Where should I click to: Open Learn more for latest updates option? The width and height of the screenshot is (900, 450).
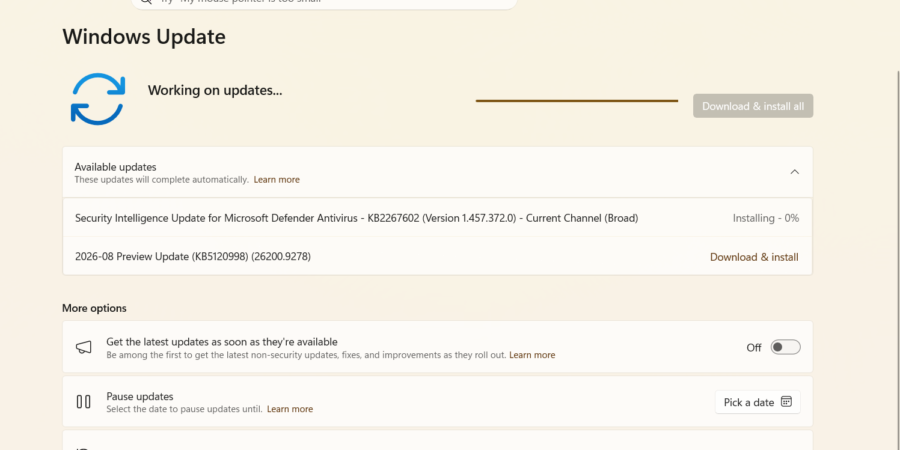point(532,355)
